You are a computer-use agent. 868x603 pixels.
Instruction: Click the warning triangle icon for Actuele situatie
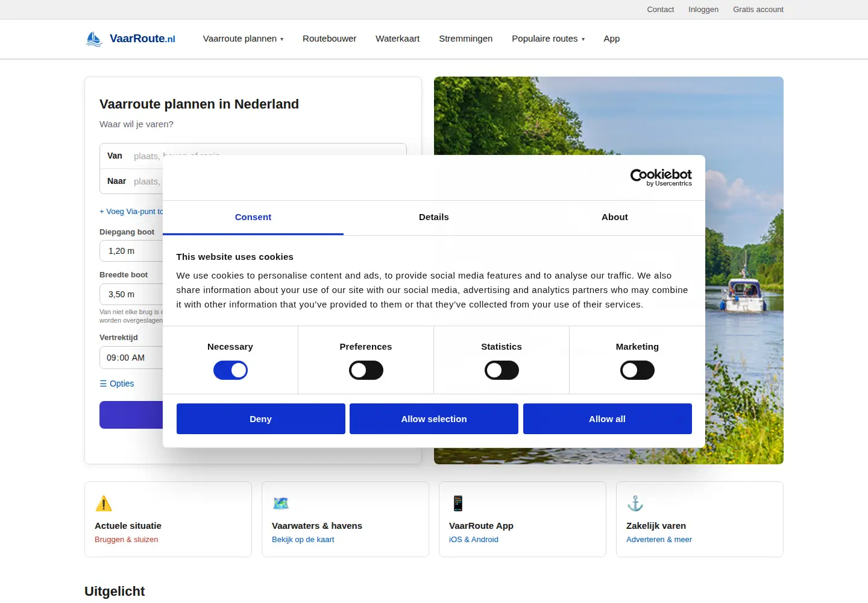tap(104, 504)
